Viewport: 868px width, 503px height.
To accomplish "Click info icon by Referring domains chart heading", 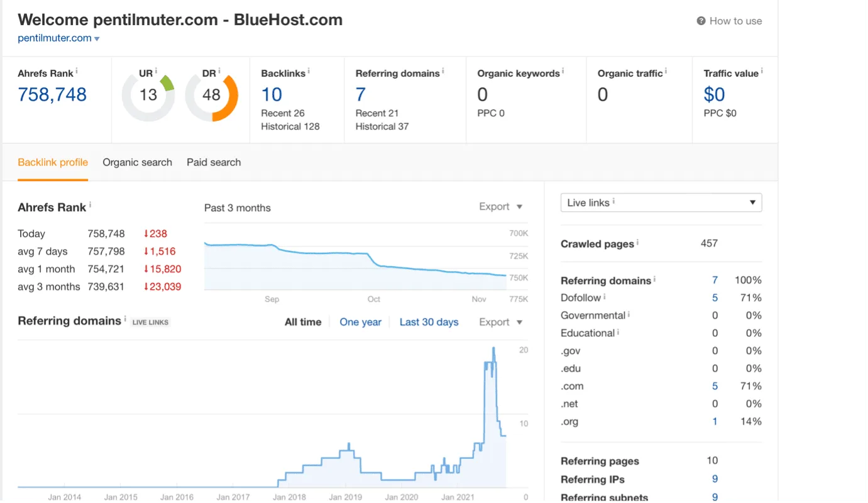I will [x=125, y=319].
